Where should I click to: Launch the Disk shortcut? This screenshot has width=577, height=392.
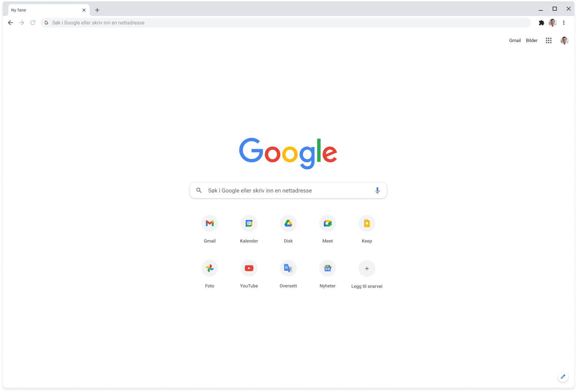click(288, 224)
